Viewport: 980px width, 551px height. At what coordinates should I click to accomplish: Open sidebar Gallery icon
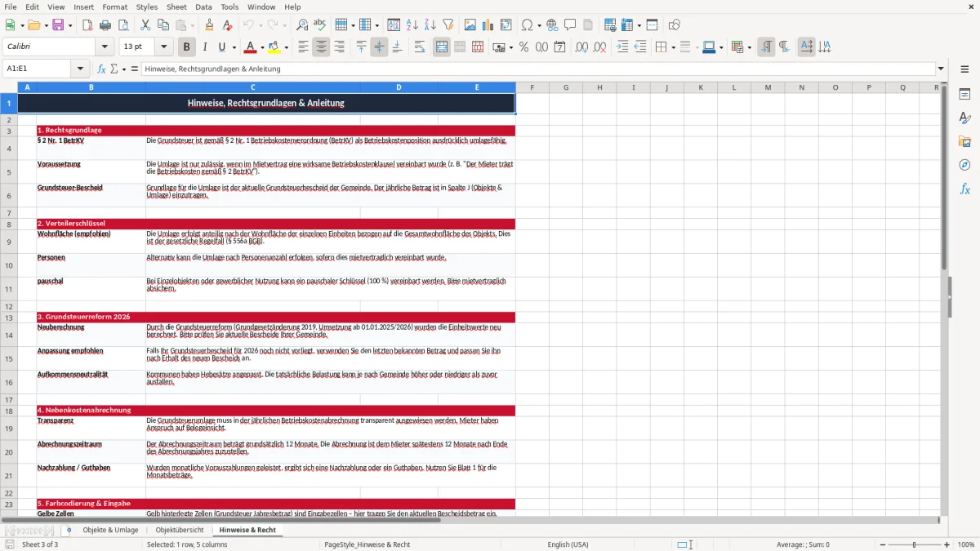click(x=964, y=141)
